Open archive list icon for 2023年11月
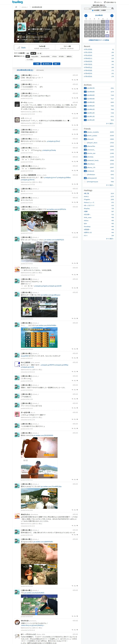 coord(85,116)
